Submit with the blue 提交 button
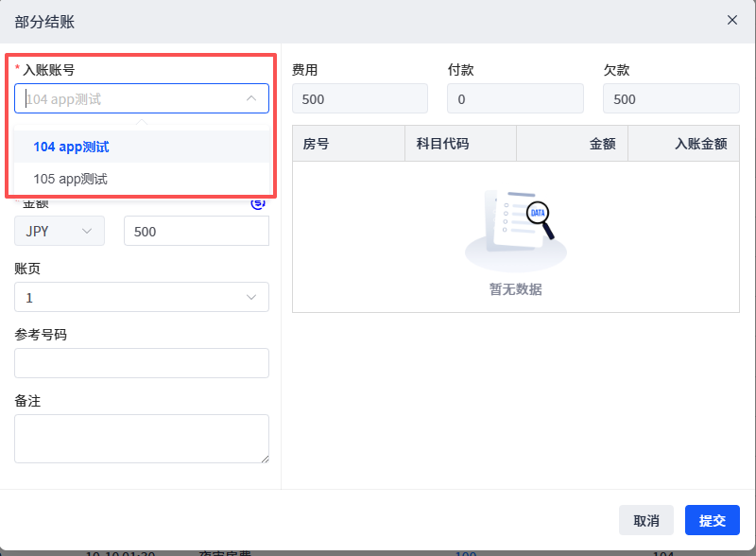756x556 pixels. (712, 520)
